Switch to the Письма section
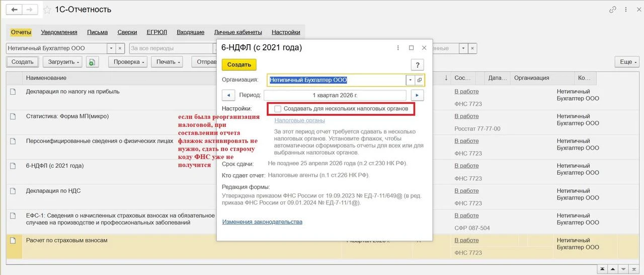644x275 pixels. point(97,32)
